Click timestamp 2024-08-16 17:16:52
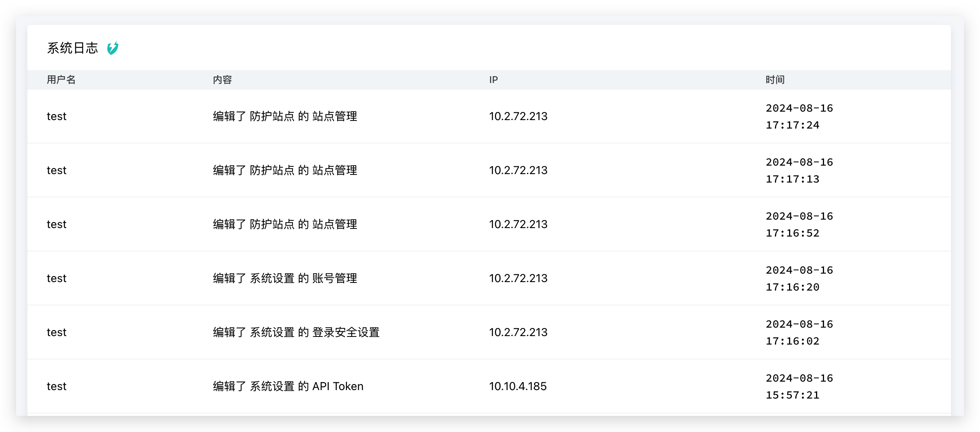Viewport: 980px width, 432px height. [799, 224]
